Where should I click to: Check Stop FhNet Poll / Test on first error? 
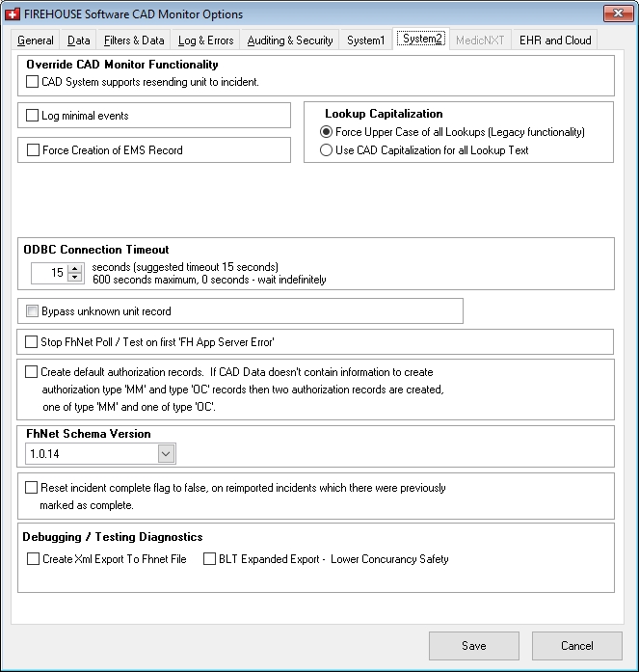31,341
